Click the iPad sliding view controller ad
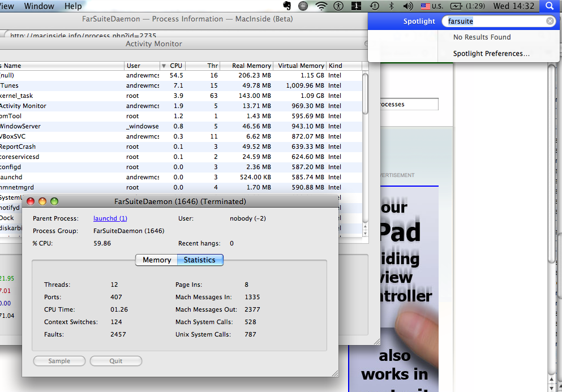562x392 pixels. 409,289
